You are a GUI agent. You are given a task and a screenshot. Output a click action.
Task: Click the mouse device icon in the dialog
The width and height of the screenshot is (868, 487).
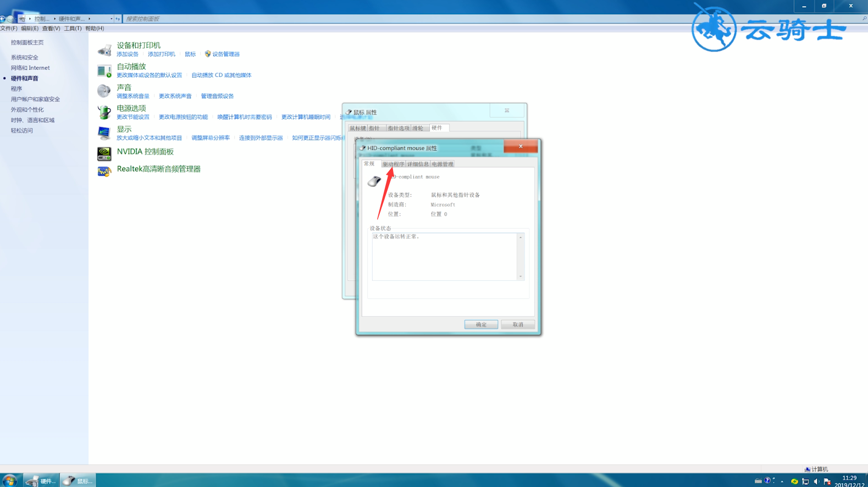pyautogui.click(x=374, y=181)
